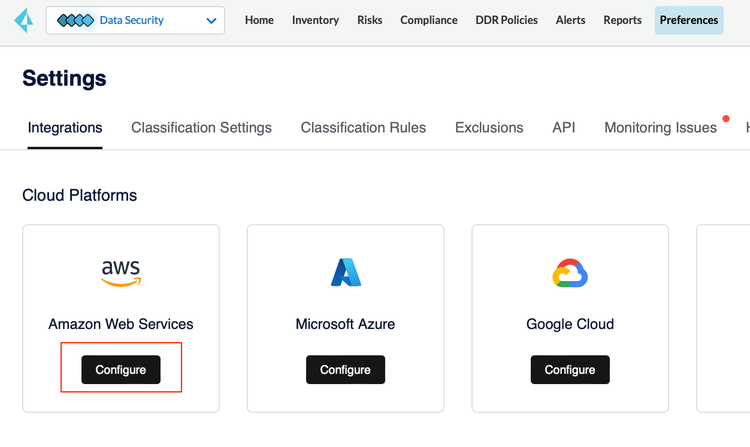Click the diamond chain icon in selector
The image size is (750, 447).
(75, 20)
